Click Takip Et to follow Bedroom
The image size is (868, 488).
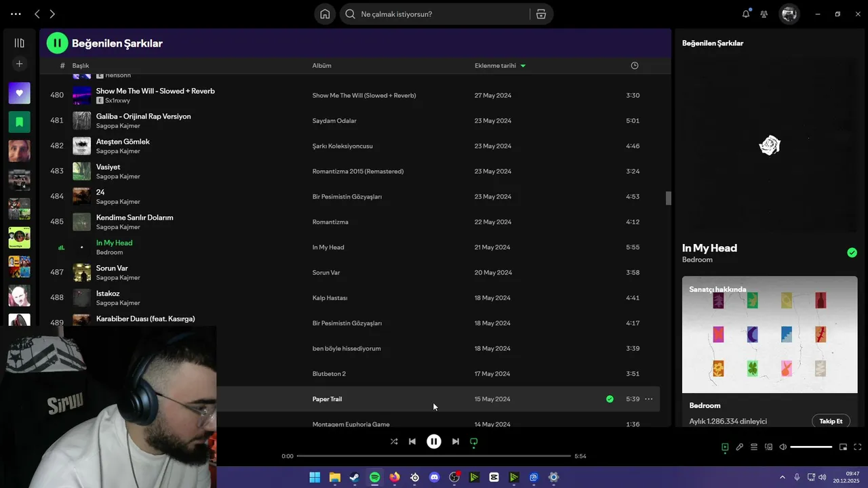831,421
